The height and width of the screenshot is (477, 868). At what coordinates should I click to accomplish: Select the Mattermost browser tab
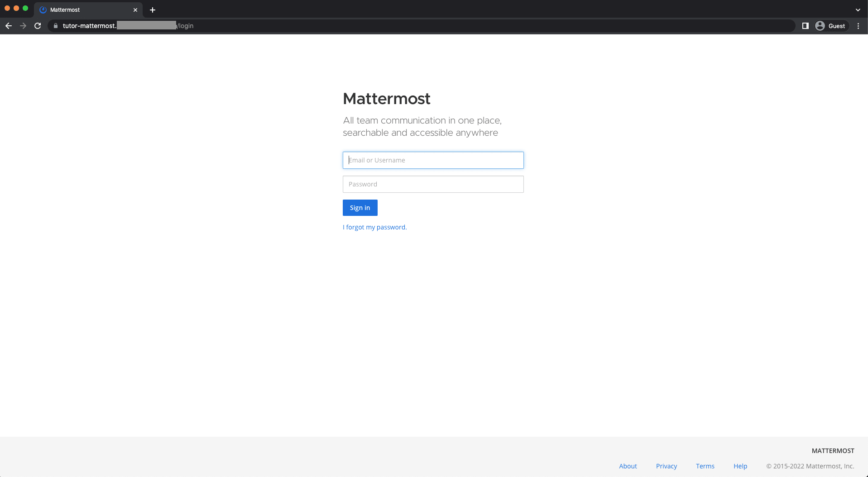pos(88,10)
